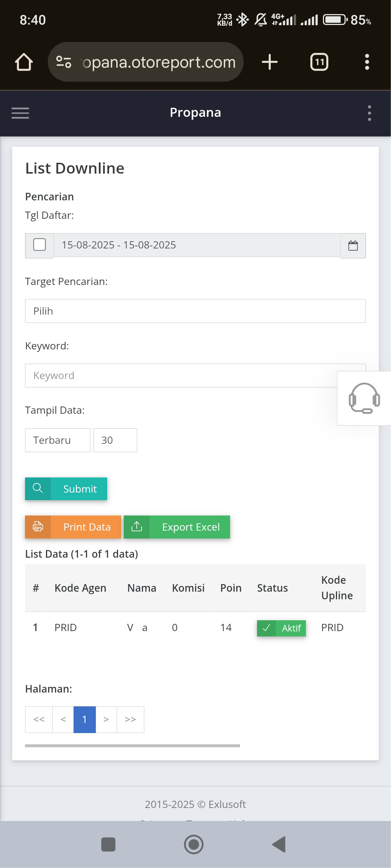This screenshot has width=391, height=868.
Task: Open the hamburger sidebar menu
Action: click(x=20, y=113)
